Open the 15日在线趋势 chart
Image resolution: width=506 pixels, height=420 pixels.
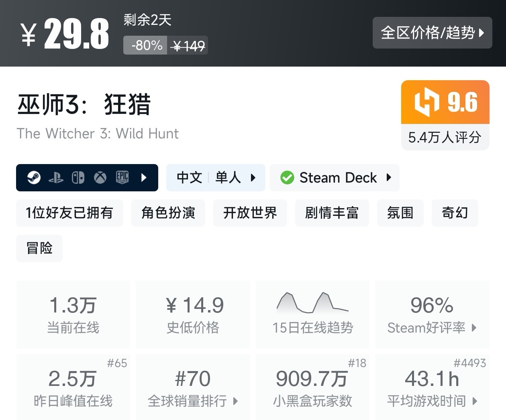point(312,314)
